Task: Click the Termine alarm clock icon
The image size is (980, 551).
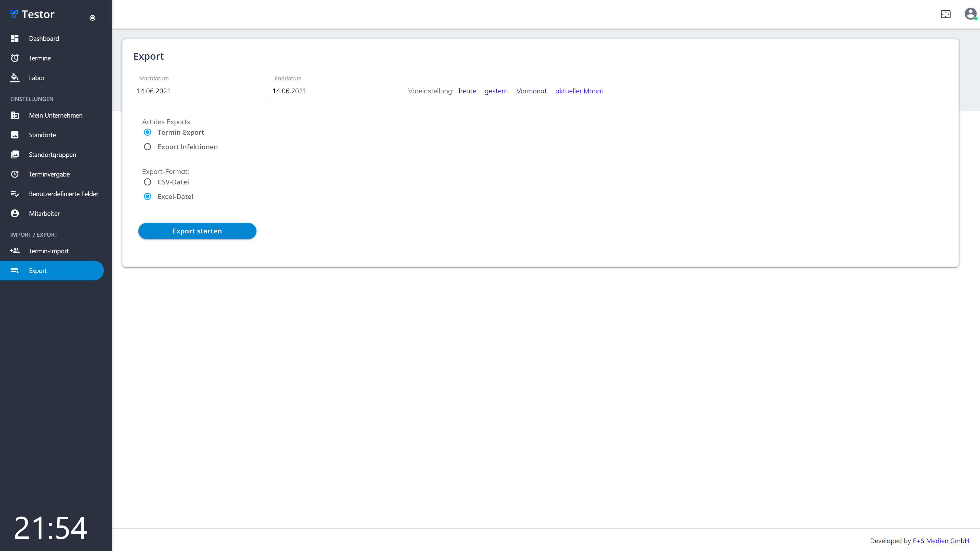Action: tap(15, 58)
